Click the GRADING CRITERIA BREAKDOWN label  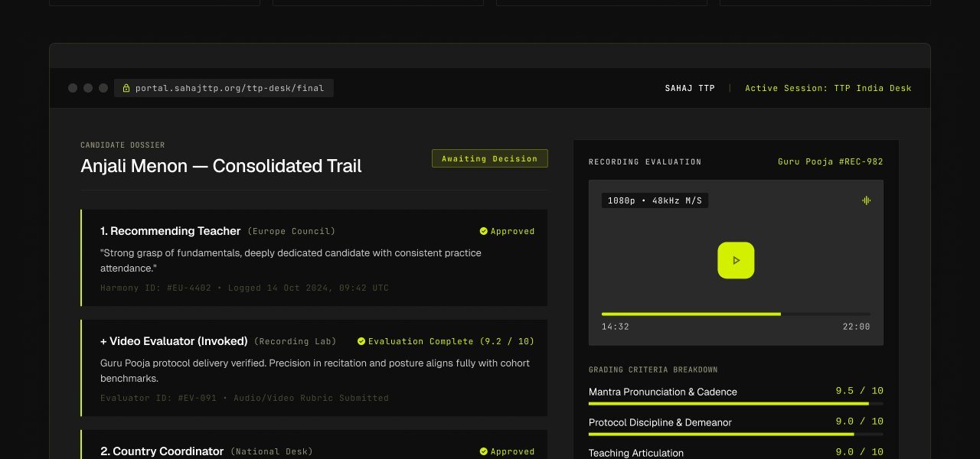[x=653, y=369]
